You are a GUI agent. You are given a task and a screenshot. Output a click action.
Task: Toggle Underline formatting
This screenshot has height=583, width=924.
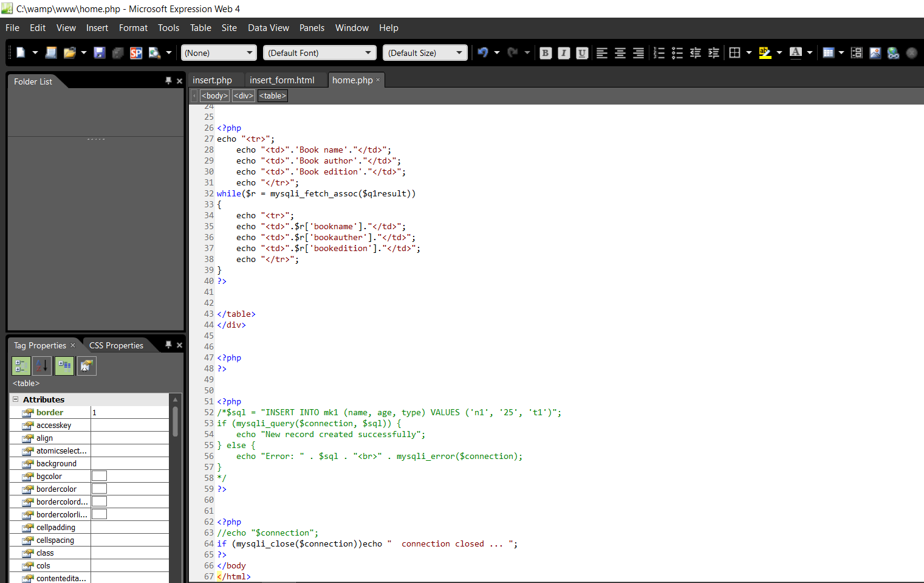582,53
